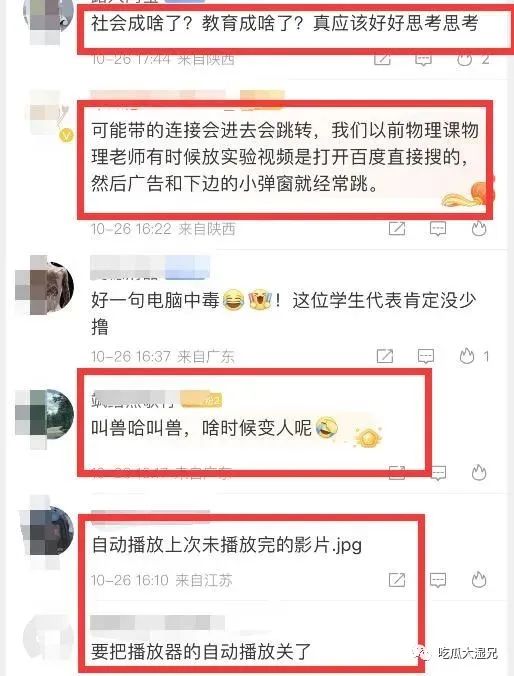The height and width of the screenshot is (676, 514).
Task: Like the 10-26 16:10 Jiangsu comment
Action: tap(479, 579)
